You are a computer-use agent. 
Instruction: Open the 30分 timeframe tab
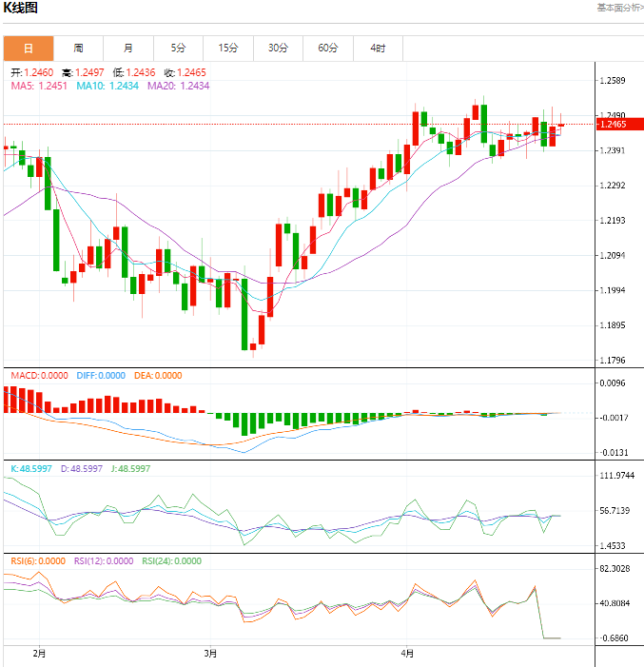click(x=278, y=49)
